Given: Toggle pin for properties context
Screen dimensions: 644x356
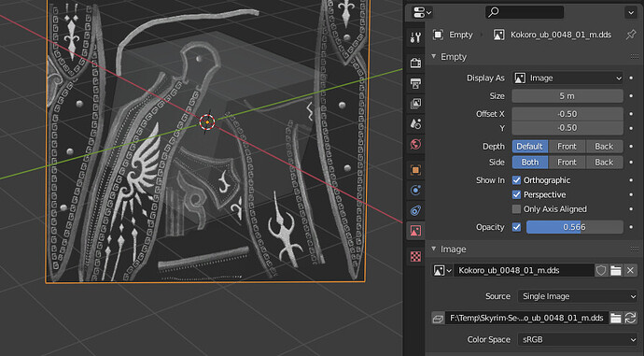Looking at the screenshot, I should (630, 35).
